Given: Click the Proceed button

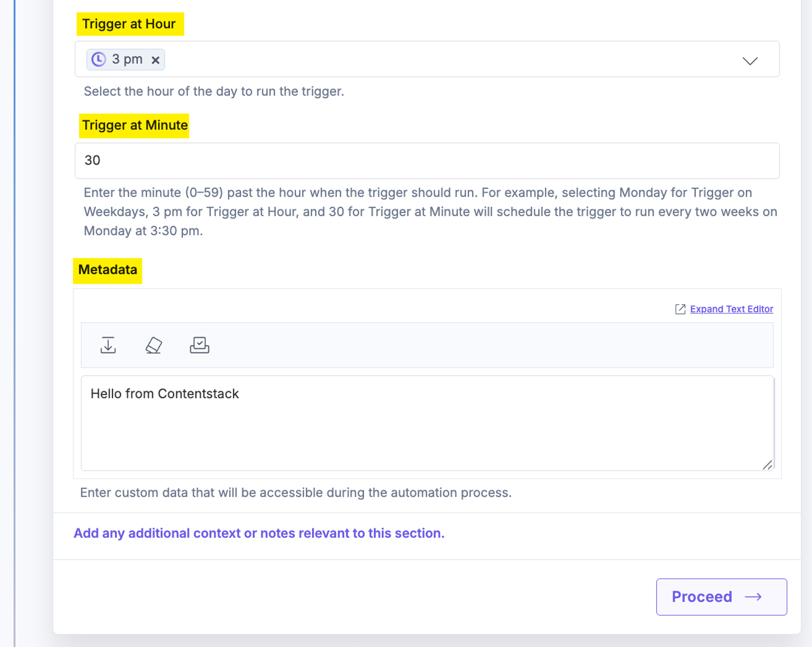Looking at the screenshot, I should pyautogui.click(x=721, y=596).
